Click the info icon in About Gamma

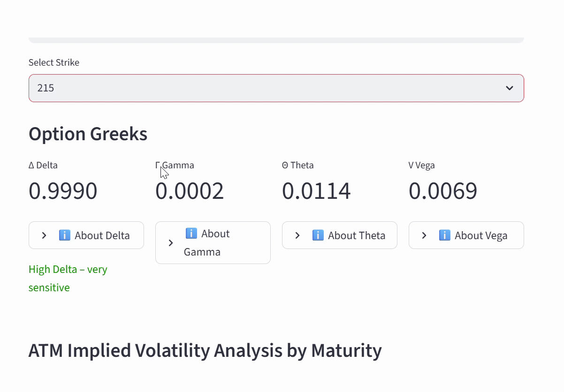(x=191, y=233)
